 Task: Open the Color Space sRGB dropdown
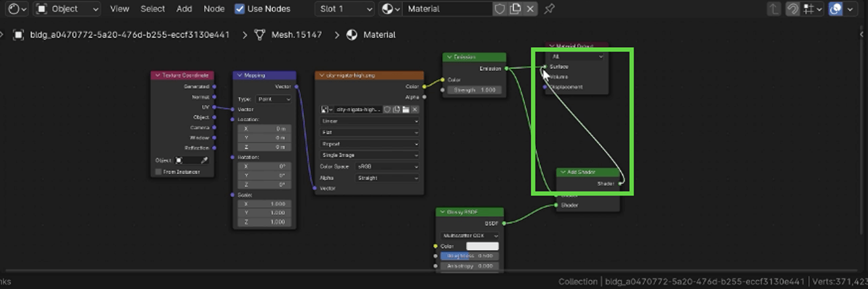(x=386, y=167)
